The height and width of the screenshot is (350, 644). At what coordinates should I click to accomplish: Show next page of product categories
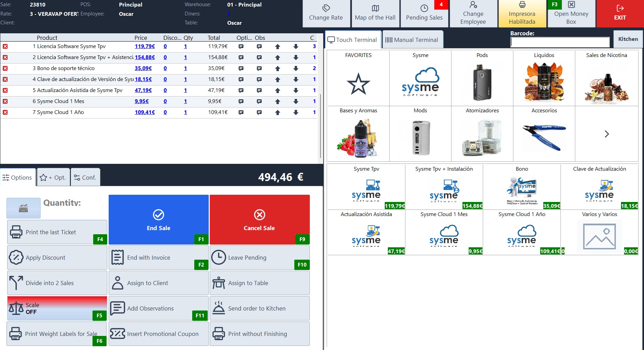pos(607,134)
